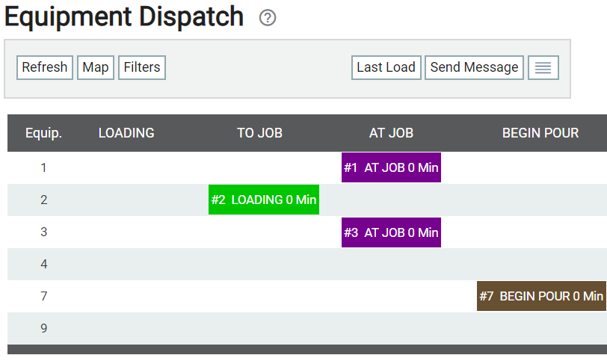Select equipment row 9
The width and height of the screenshot is (607, 364).
pyautogui.click(x=307, y=328)
